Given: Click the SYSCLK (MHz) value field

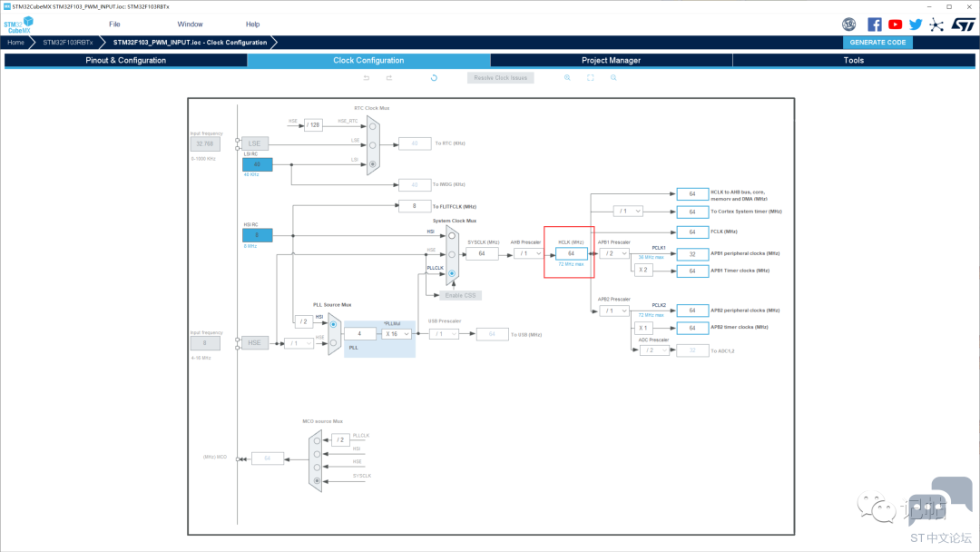Looking at the screenshot, I should click(x=482, y=253).
